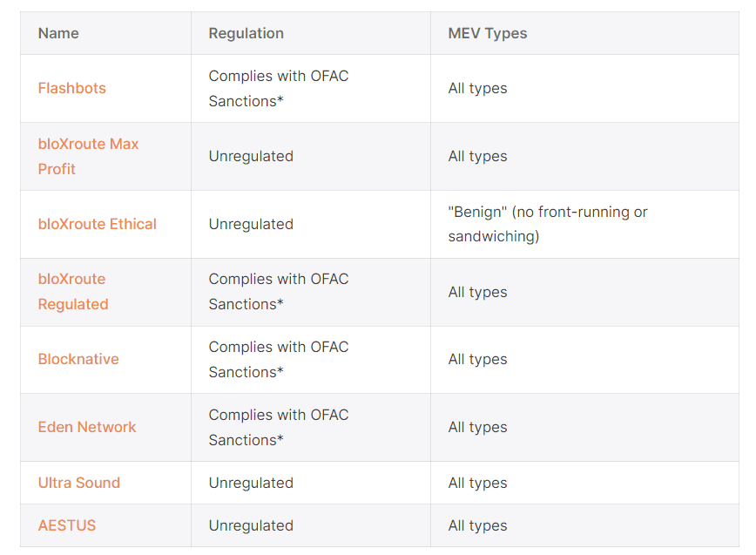Click the AESTUS link

point(67,525)
